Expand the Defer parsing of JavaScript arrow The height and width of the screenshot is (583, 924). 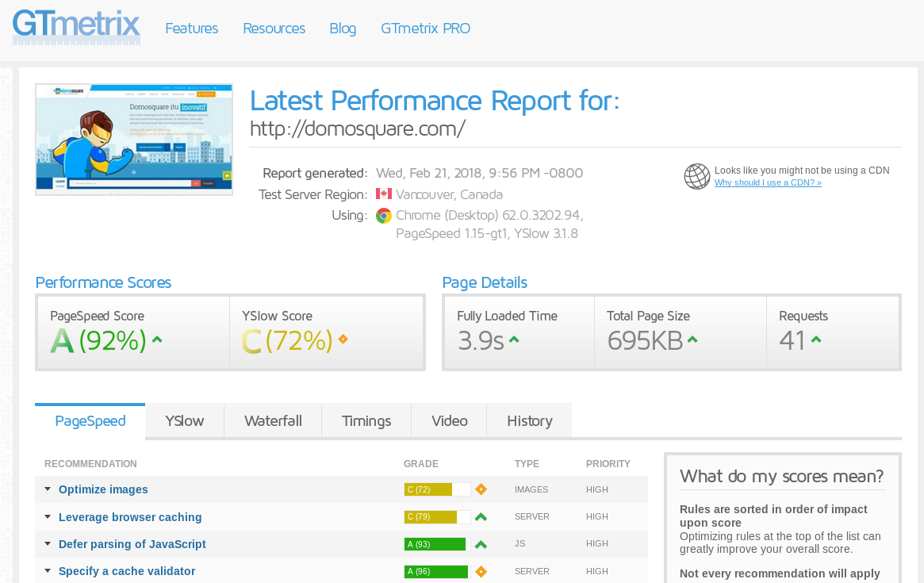(x=48, y=544)
